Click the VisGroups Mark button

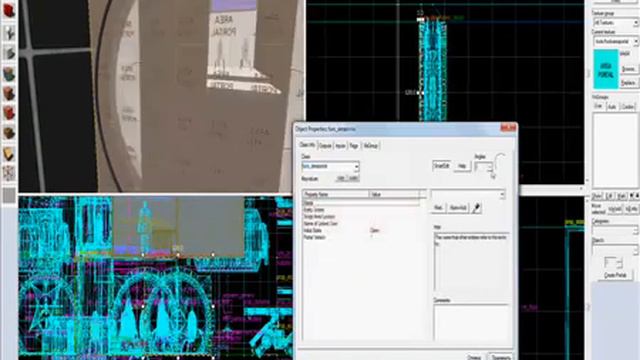[x=622, y=196]
